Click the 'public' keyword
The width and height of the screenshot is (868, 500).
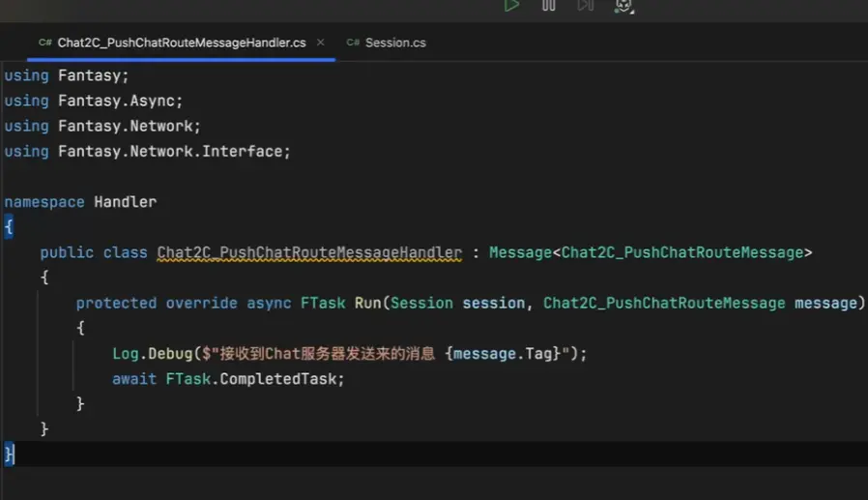point(67,252)
